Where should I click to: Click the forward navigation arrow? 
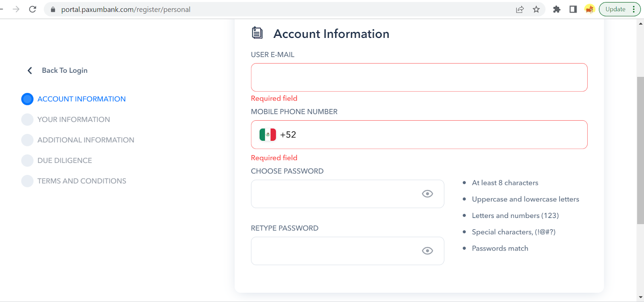(x=16, y=9)
